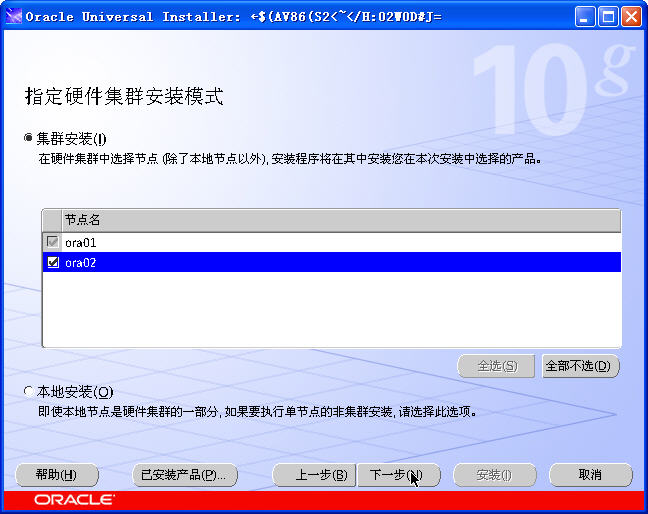Image resolution: width=648 pixels, height=514 pixels.
Task: Click the 安装(I) install button
Action: 495,475
